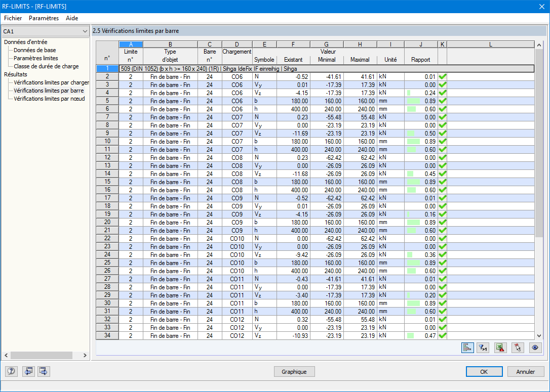Open the CA1 case dropdown
550x392 pixels.
point(45,31)
